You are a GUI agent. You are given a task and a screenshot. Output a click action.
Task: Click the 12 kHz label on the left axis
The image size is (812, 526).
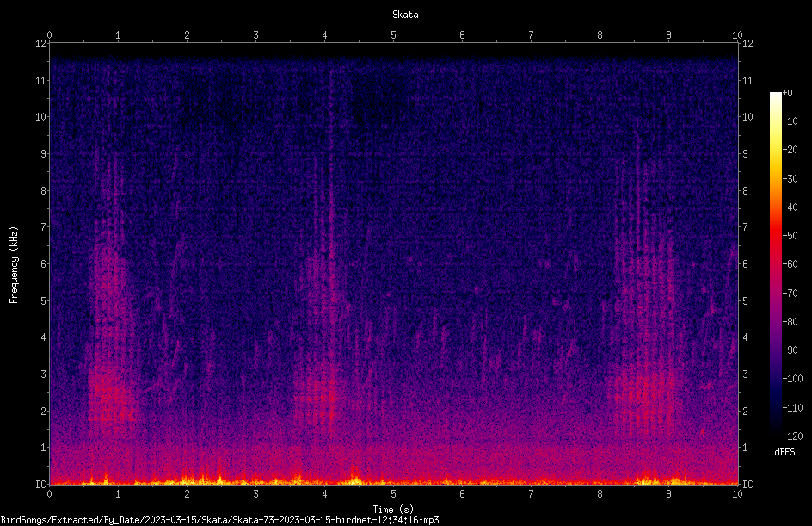40,44
